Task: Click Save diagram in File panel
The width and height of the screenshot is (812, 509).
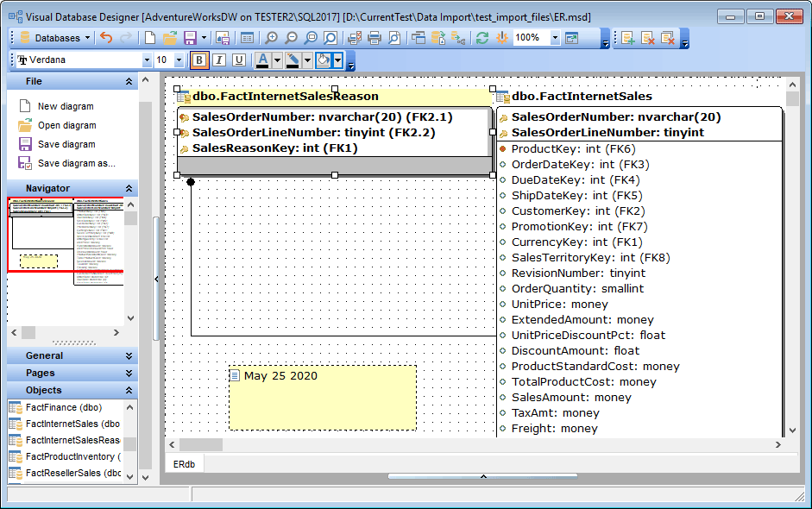Action: pos(66,144)
